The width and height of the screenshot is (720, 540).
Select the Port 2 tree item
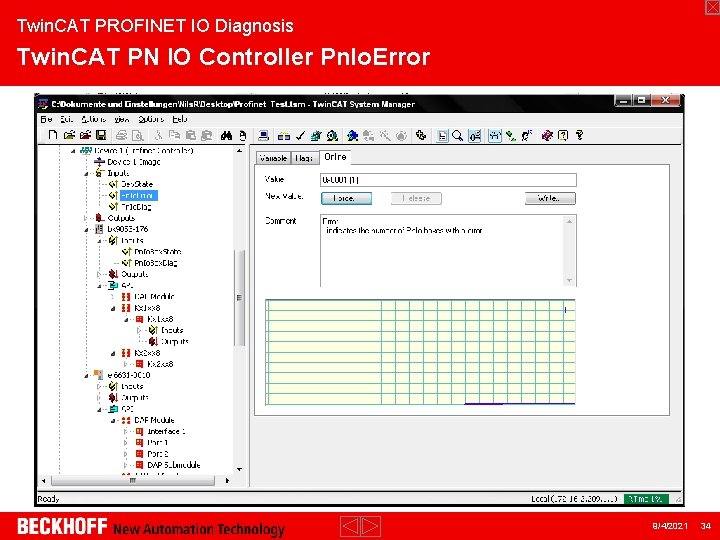coord(158,454)
